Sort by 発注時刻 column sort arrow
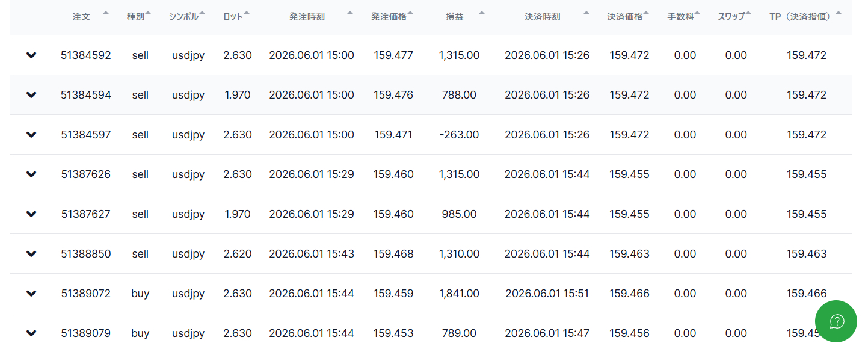This screenshot has width=868, height=361. click(x=351, y=13)
